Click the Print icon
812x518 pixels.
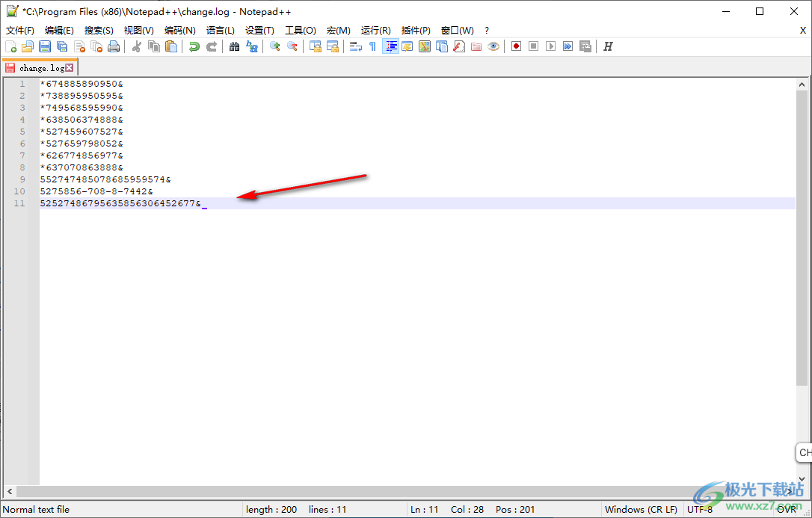(114, 46)
